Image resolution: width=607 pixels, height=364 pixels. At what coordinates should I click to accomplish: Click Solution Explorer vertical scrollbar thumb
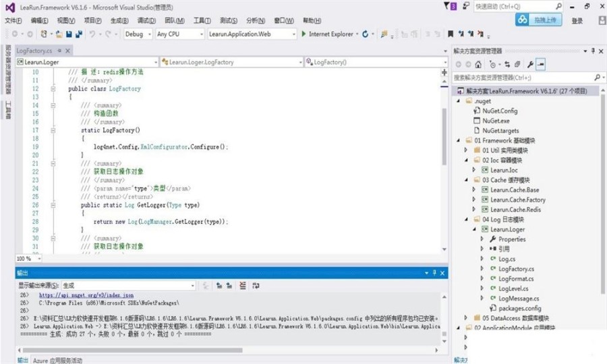pyautogui.click(x=603, y=193)
